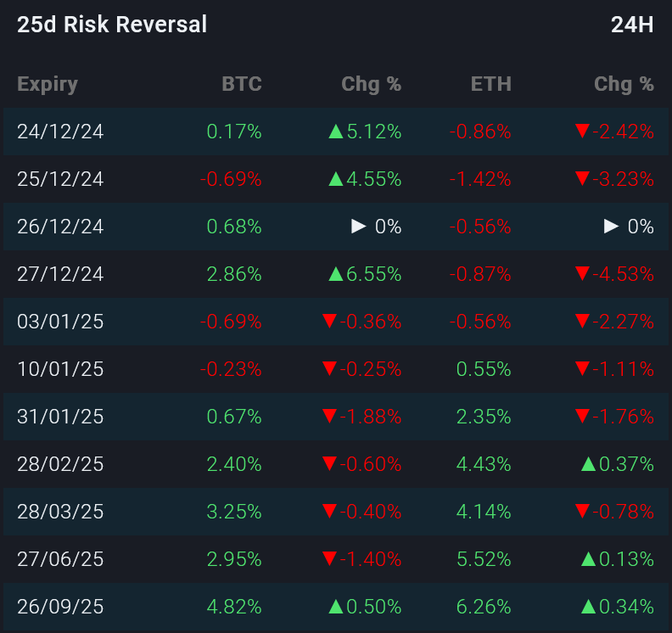This screenshot has width=672, height=633.
Task: Click ETH value 2.35% for 31/01/25
Action: click(x=484, y=417)
